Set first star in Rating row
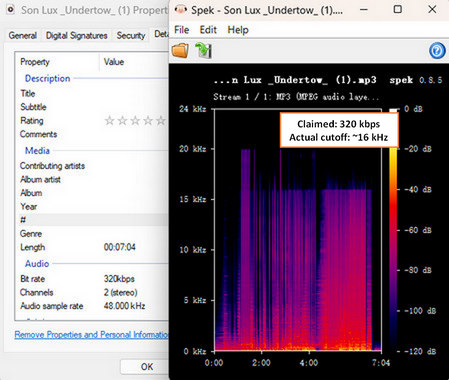The width and height of the screenshot is (449, 380). tap(109, 121)
